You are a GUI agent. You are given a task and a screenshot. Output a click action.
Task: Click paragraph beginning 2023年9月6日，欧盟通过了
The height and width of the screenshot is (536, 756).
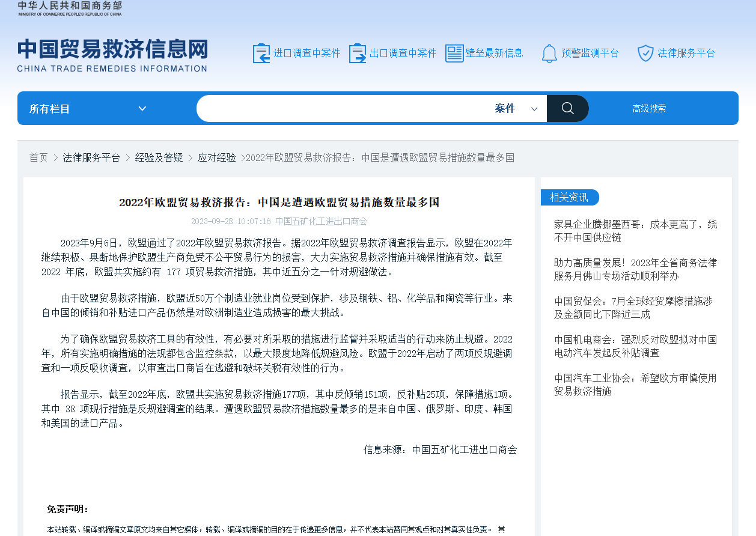click(x=277, y=257)
